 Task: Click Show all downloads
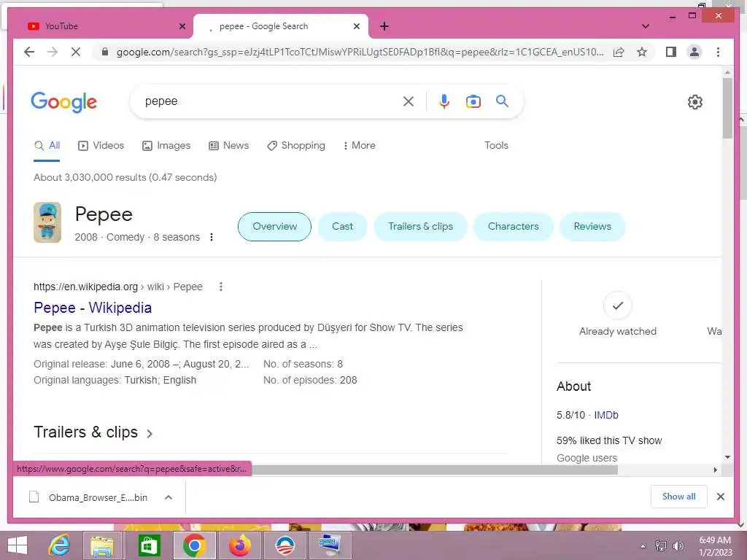point(678,497)
